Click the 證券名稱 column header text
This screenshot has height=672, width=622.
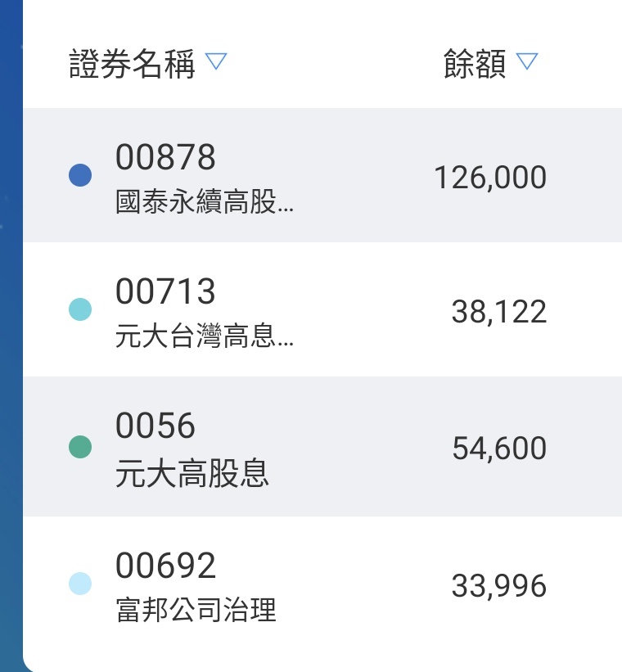(x=132, y=64)
